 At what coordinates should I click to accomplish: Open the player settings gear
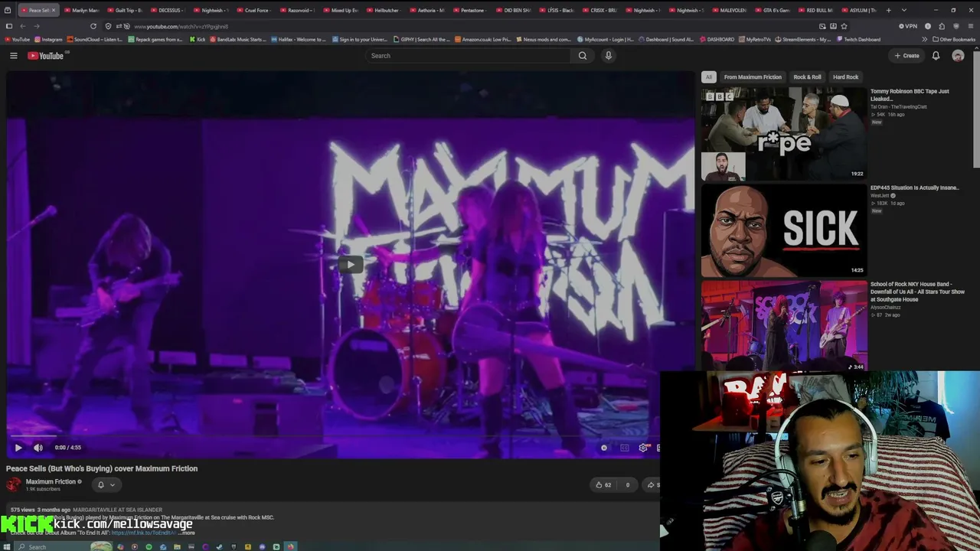[643, 448]
